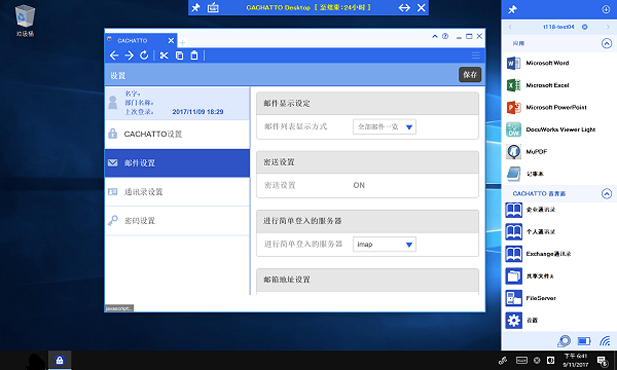The height and width of the screenshot is (370, 617).
Task: Click the t118-test04 session name
Action: (x=558, y=27)
